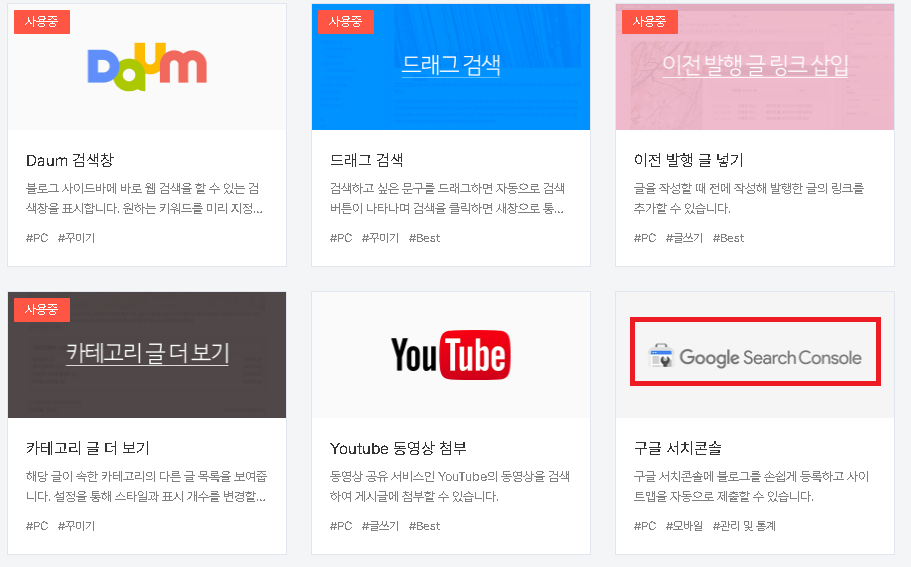Click the Daum logo thumbnail

pyautogui.click(x=147, y=67)
